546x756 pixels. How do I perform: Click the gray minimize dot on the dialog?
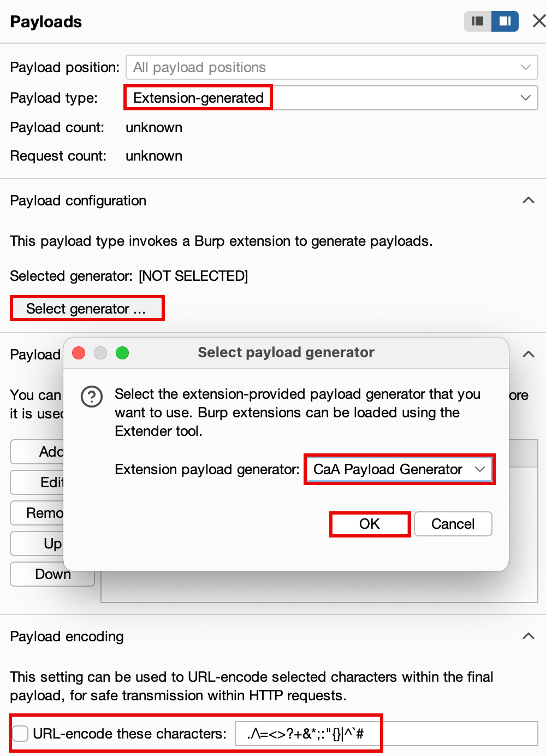tap(100, 353)
